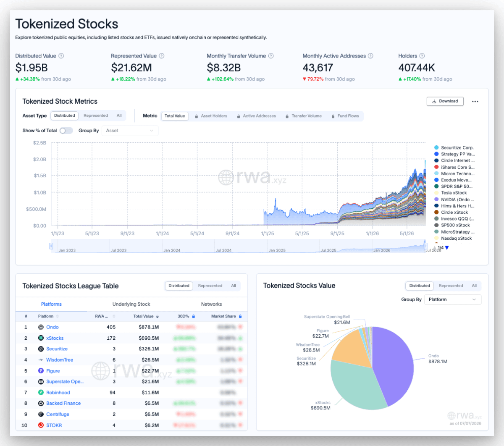Open the Group By Asset dropdown
The width and height of the screenshot is (504, 446).
pos(130,131)
